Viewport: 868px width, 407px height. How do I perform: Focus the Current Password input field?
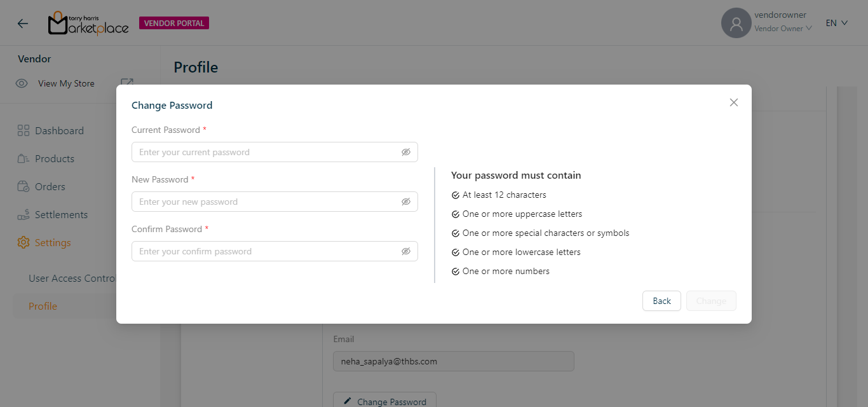click(x=267, y=152)
